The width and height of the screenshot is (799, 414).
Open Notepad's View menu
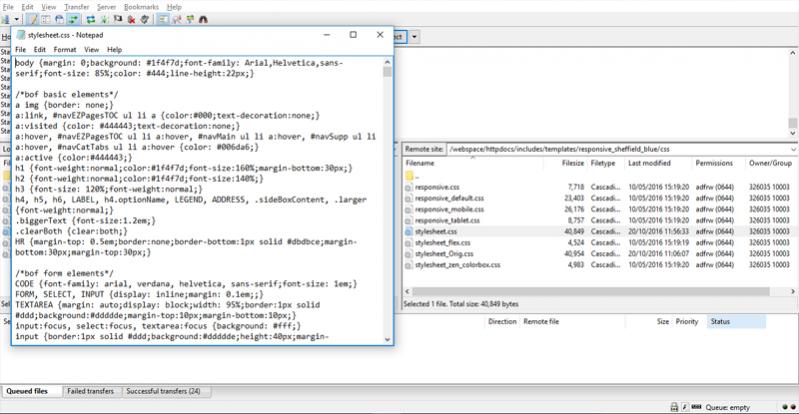tap(92, 49)
